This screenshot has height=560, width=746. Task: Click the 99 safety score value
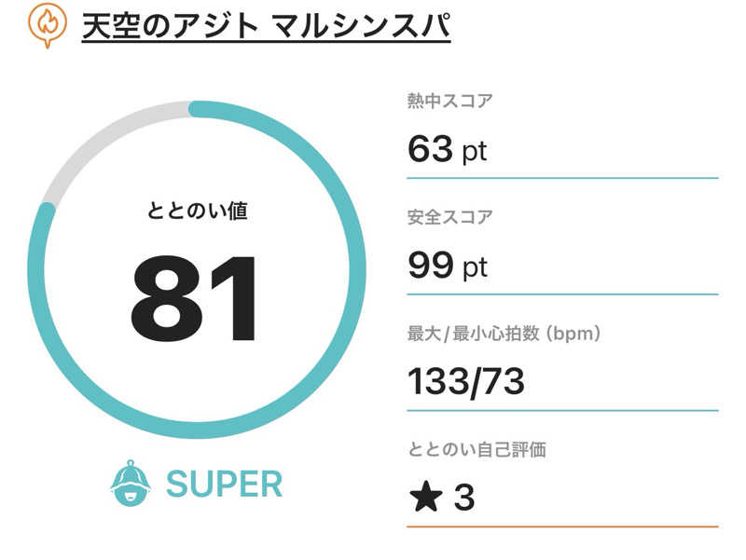pyautogui.click(x=431, y=266)
